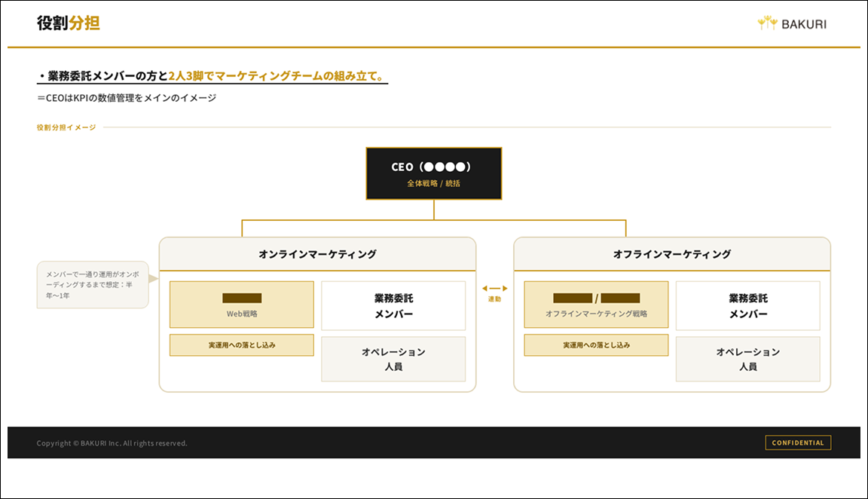Viewport: 868px width, 499px height.
Task: Click the redacted name bar above Web戦略
Action: pos(242,298)
